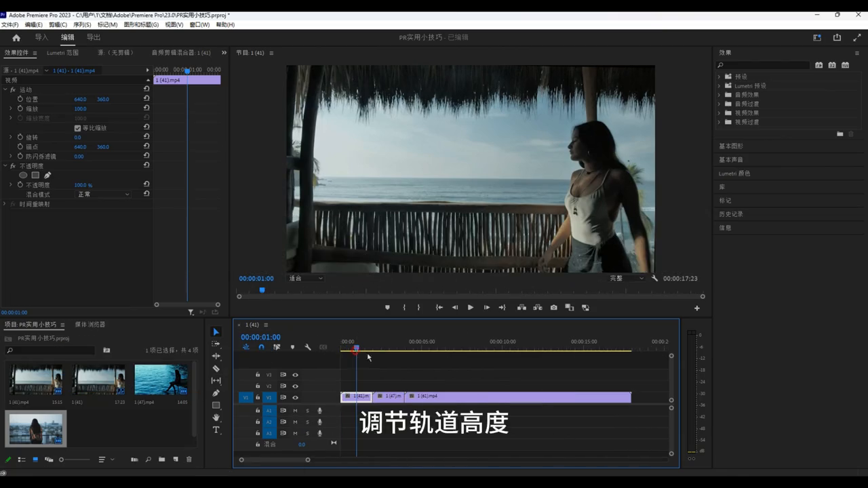The height and width of the screenshot is (488, 868).
Task: Expand the scale parameter
Action: 11,108
